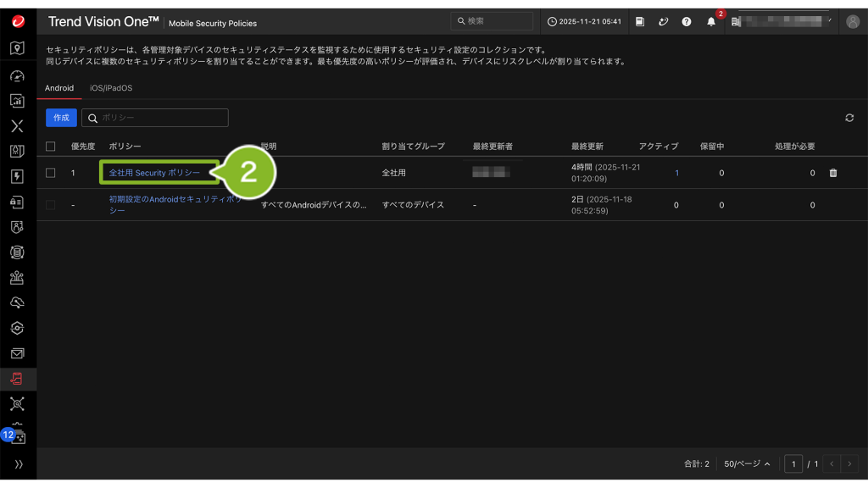Open the account name dropdown in header
The image size is (868, 488).
[783, 21]
